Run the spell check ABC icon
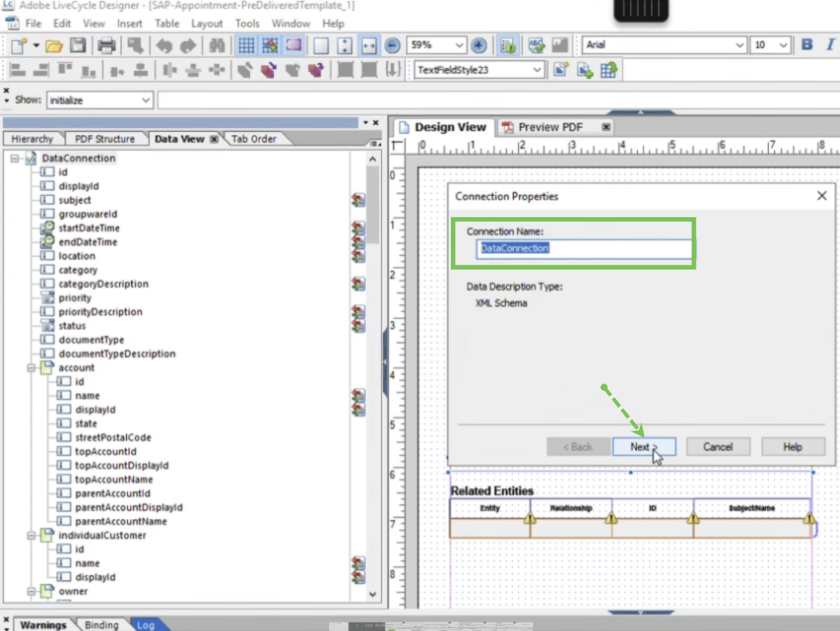Image resolution: width=840 pixels, height=631 pixels. (x=536, y=46)
